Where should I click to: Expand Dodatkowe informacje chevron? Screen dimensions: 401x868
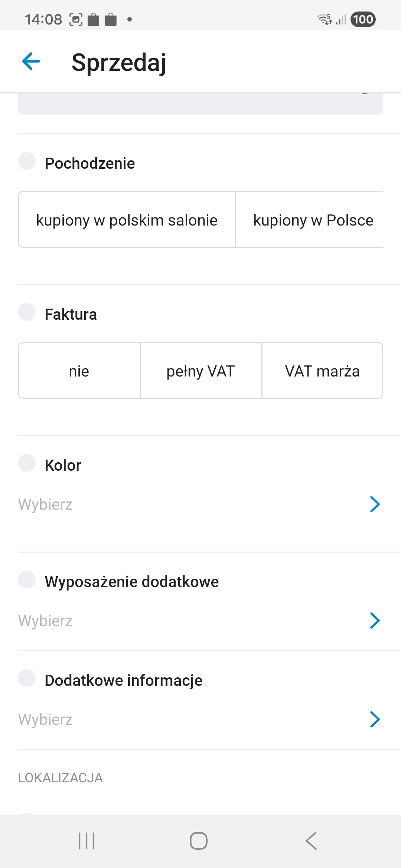[375, 719]
